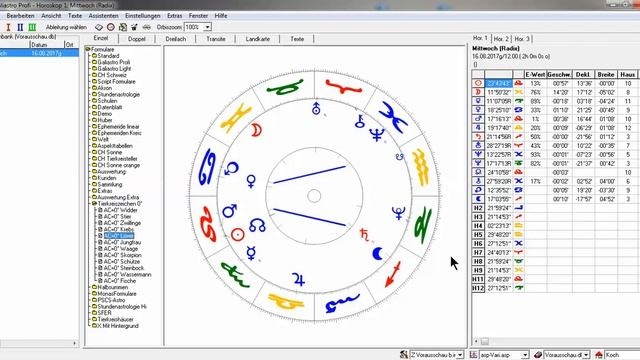Click the Mercury symbol in the chart wheel
The height and width of the screenshot is (360, 640).
pos(251,253)
